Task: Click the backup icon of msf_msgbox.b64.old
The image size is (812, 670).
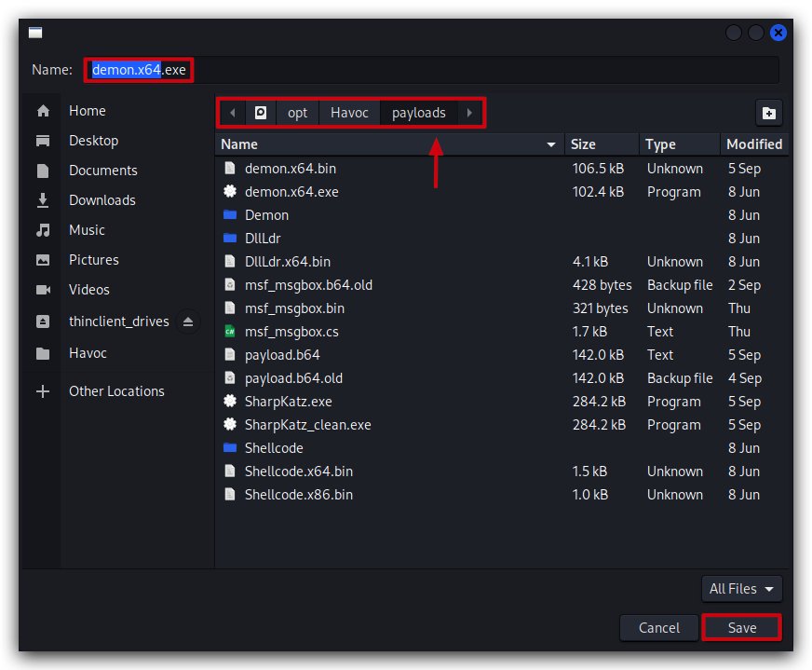Action: pos(230,284)
